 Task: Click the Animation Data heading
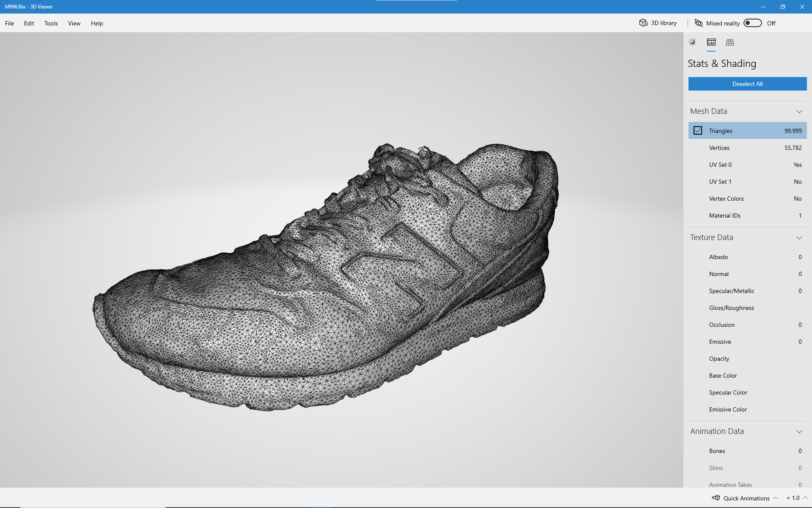click(x=717, y=431)
